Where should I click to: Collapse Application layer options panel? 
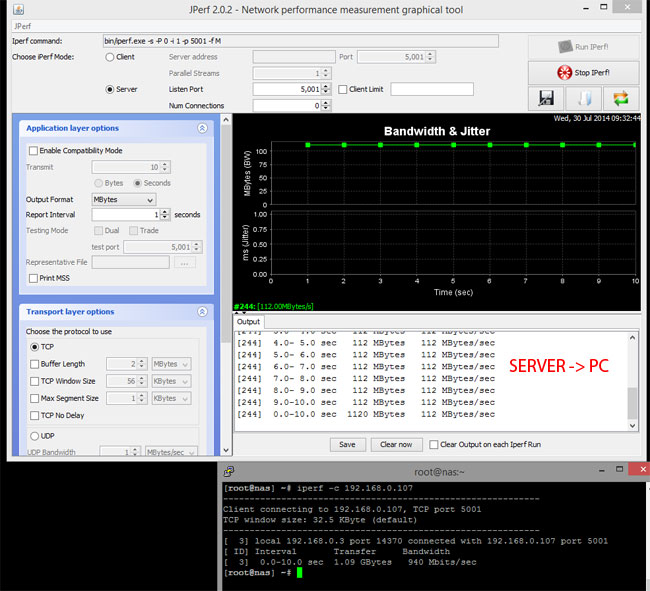(202, 128)
